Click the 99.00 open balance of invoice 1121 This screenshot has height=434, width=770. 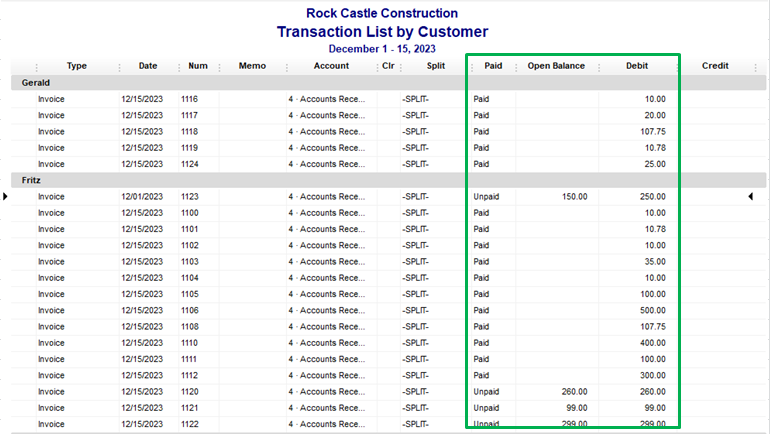click(x=577, y=407)
